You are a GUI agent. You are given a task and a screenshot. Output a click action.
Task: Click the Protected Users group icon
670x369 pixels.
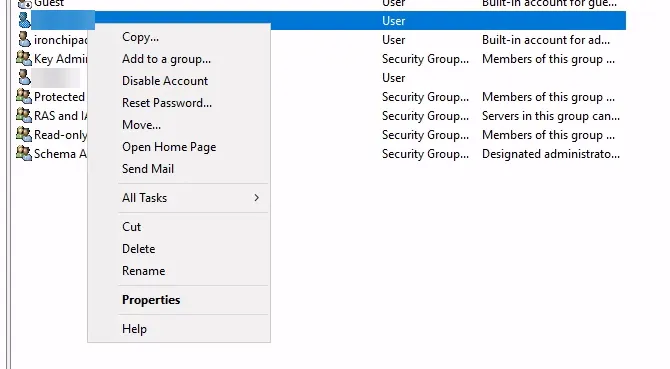coord(24,97)
